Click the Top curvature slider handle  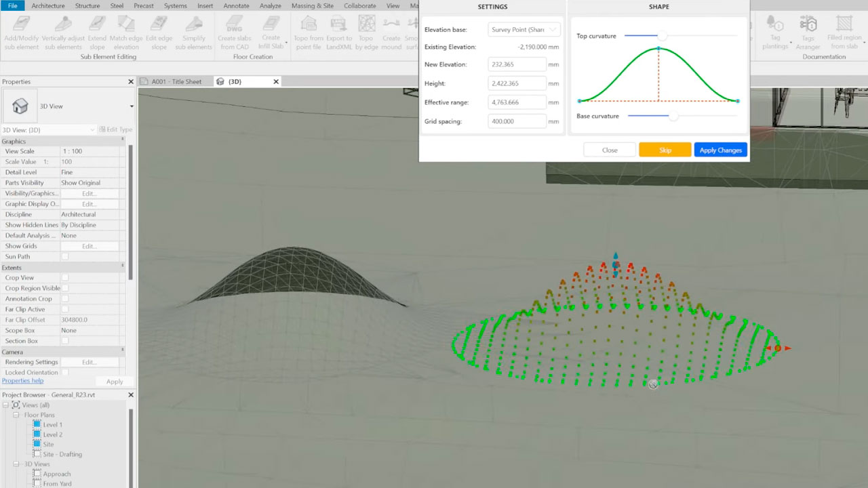point(662,35)
